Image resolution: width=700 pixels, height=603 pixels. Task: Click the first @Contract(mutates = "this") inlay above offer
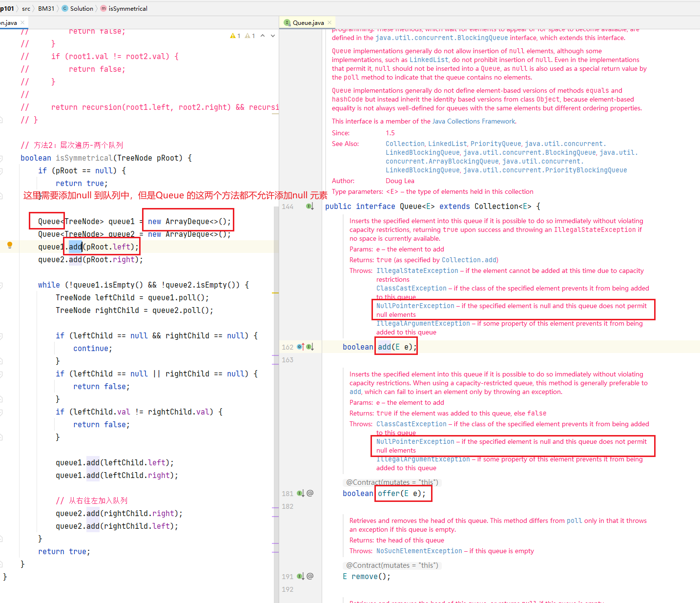[392, 482]
